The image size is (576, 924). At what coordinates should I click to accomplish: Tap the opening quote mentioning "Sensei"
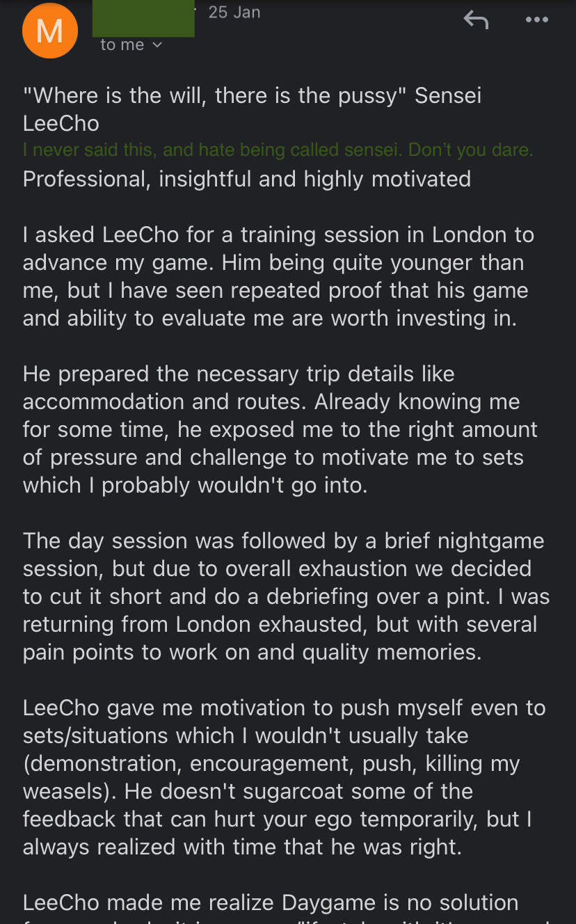click(252, 109)
